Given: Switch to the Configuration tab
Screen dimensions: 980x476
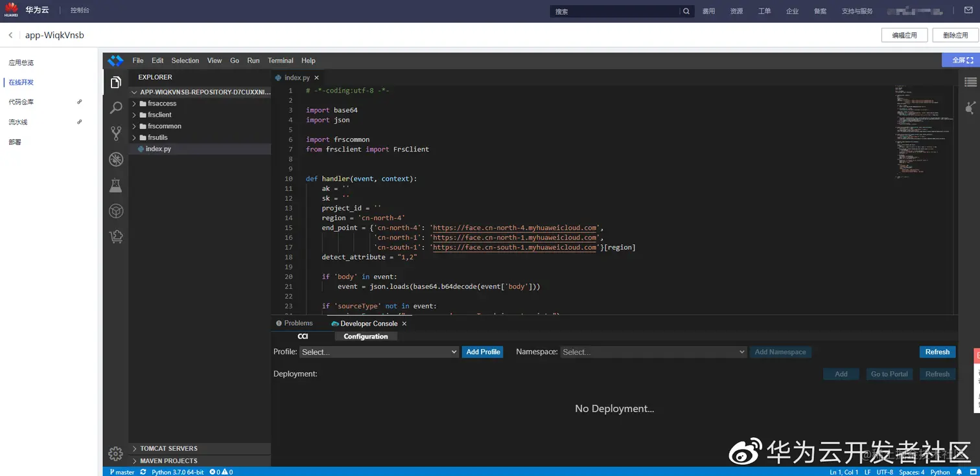Looking at the screenshot, I should [x=366, y=336].
